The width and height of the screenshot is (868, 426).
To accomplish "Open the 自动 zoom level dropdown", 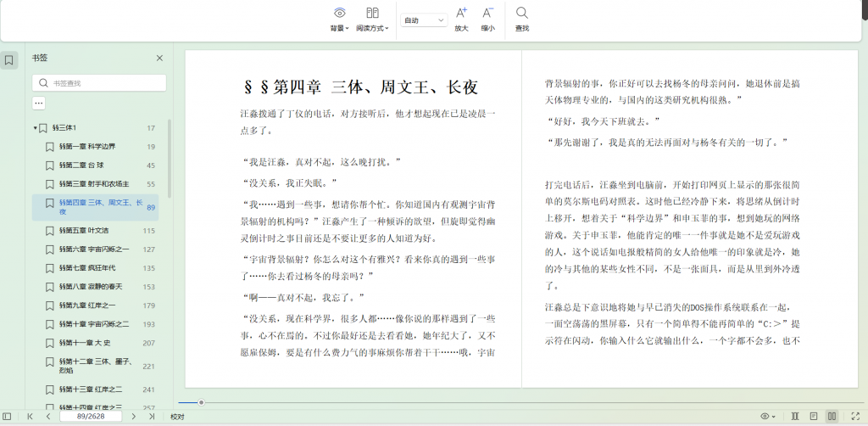I will pos(424,20).
